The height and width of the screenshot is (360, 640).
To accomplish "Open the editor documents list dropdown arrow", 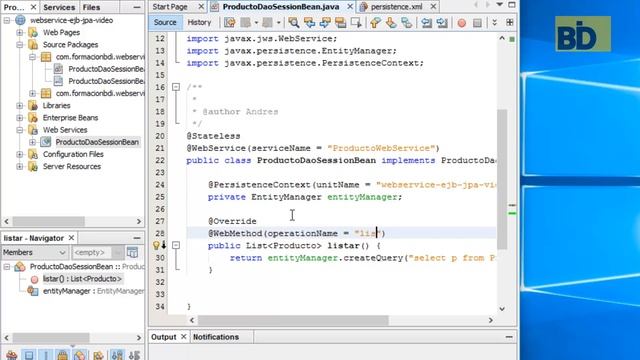I will click(x=500, y=5).
